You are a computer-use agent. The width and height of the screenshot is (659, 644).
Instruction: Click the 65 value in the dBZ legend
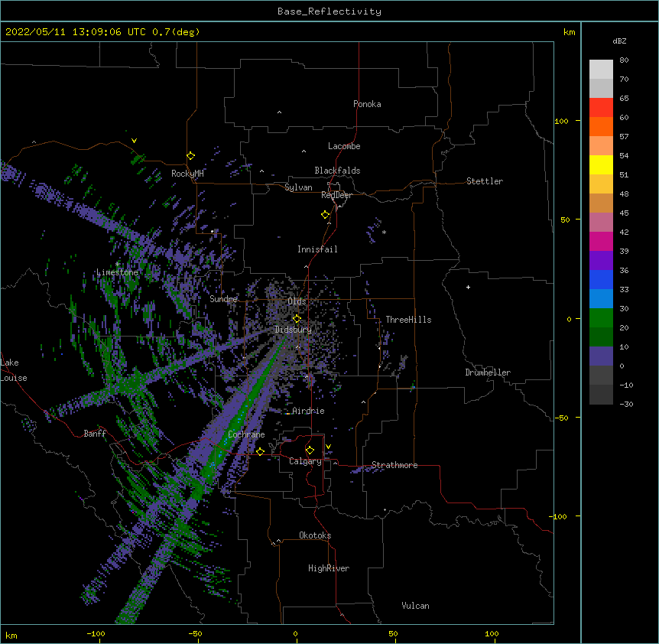pos(624,99)
